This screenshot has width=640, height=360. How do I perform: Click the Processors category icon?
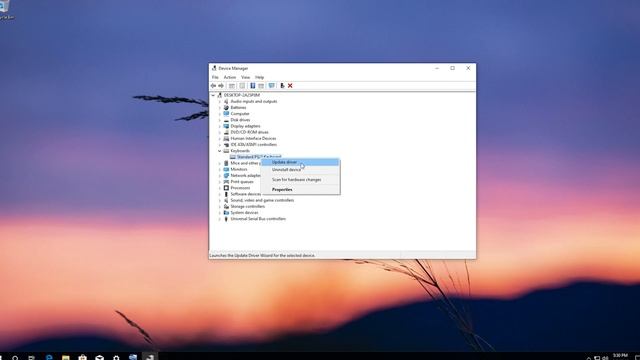(226, 188)
